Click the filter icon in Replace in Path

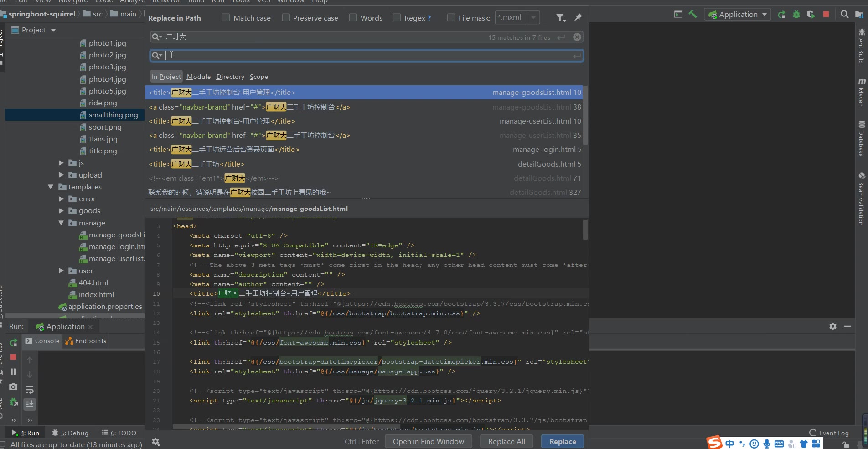coord(560,18)
